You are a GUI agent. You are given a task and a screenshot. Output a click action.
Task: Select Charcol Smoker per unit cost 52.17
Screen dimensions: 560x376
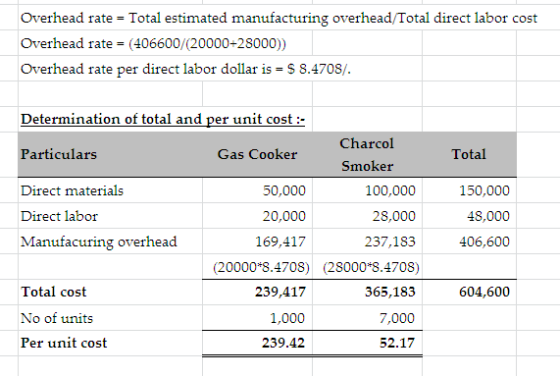(397, 343)
